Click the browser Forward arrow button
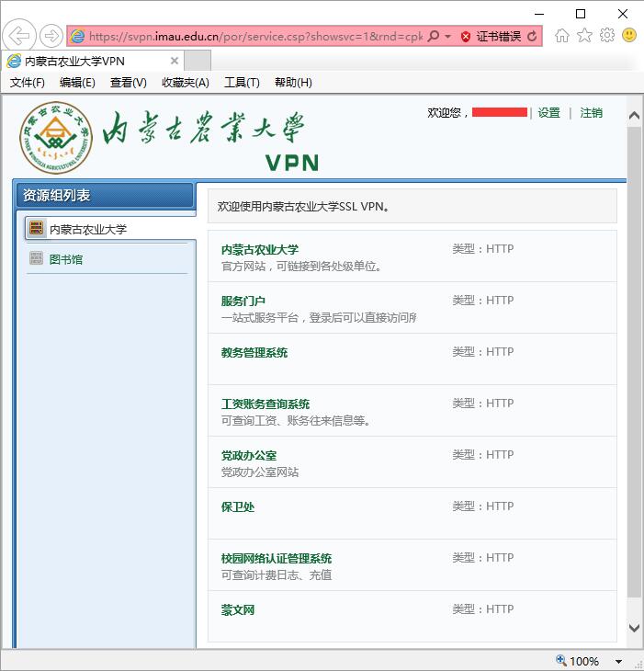The width and height of the screenshot is (644, 671). coord(51,36)
